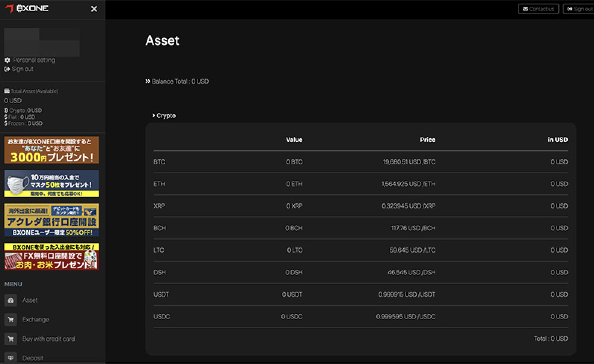Viewport: 594px width, 364px height.
Task: Click the Asset dashboard icon in menu
Action: coord(10,300)
